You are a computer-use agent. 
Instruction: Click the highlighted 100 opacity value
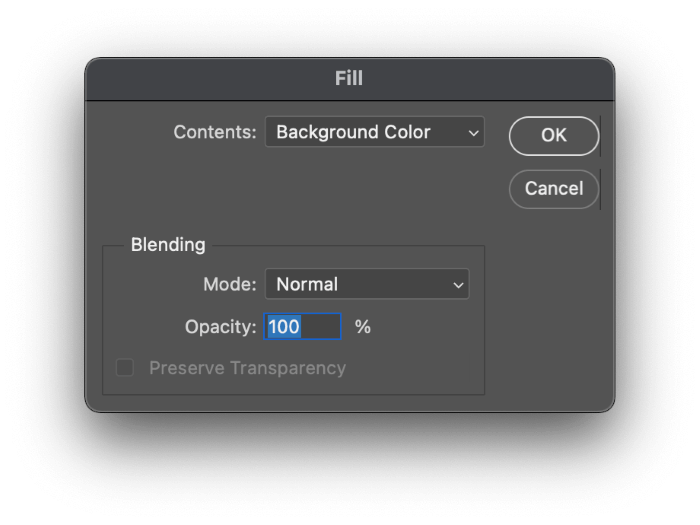[x=284, y=327]
